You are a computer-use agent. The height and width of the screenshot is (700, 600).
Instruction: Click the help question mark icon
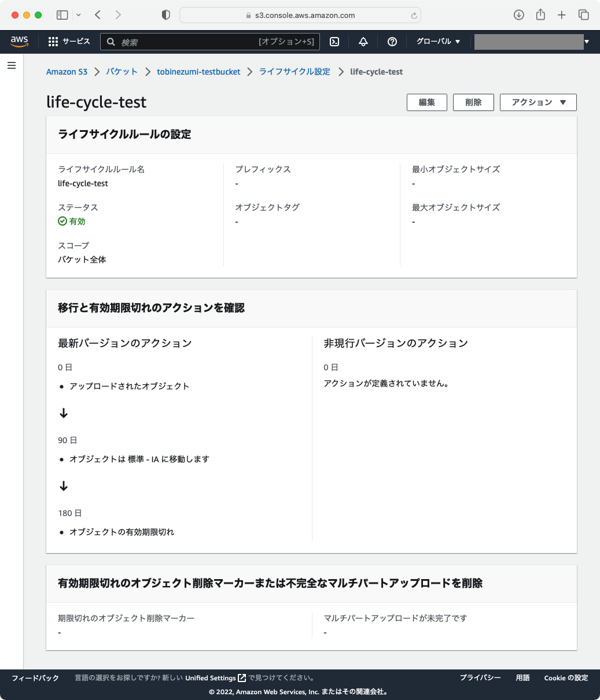tap(392, 41)
